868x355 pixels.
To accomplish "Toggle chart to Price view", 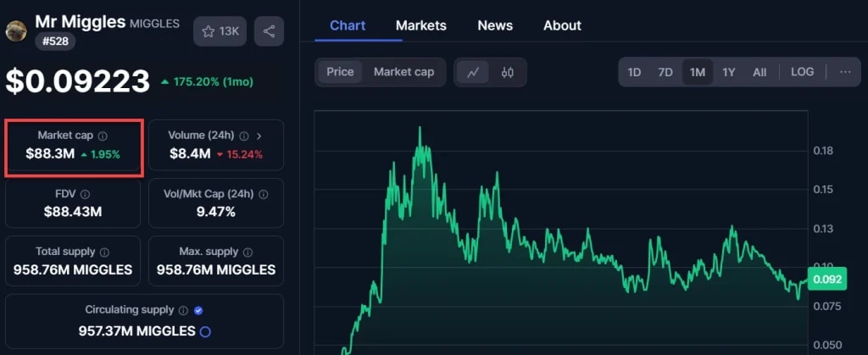I will point(340,72).
